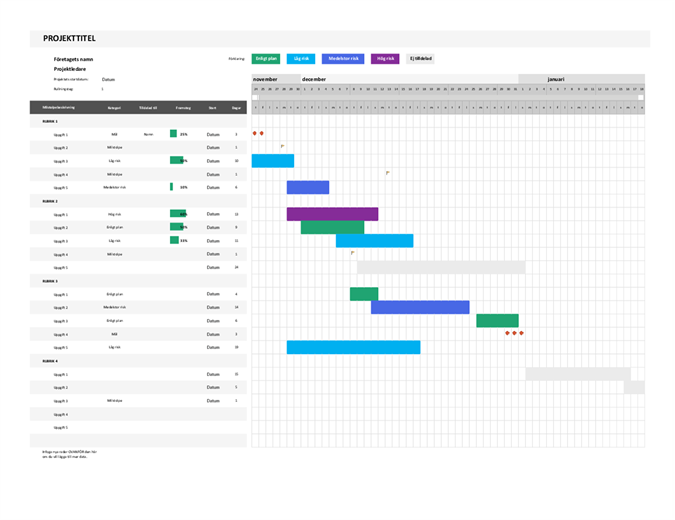Select the Låg risk legend swatch
The width and height of the screenshot is (675, 520).
pyautogui.click(x=301, y=59)
